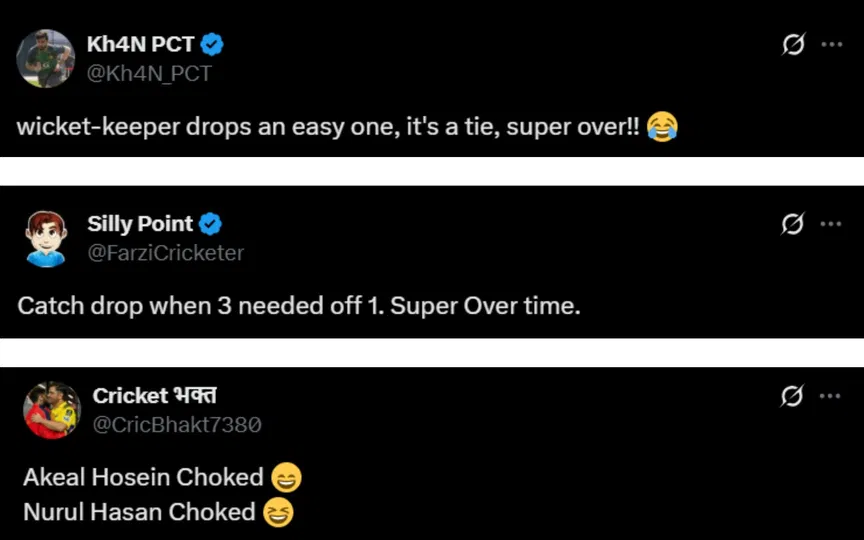View the Kh4N PCT profile picture
Image resolution: width=864 pixels, height=540 pixels.
click(x=46, y=59)
